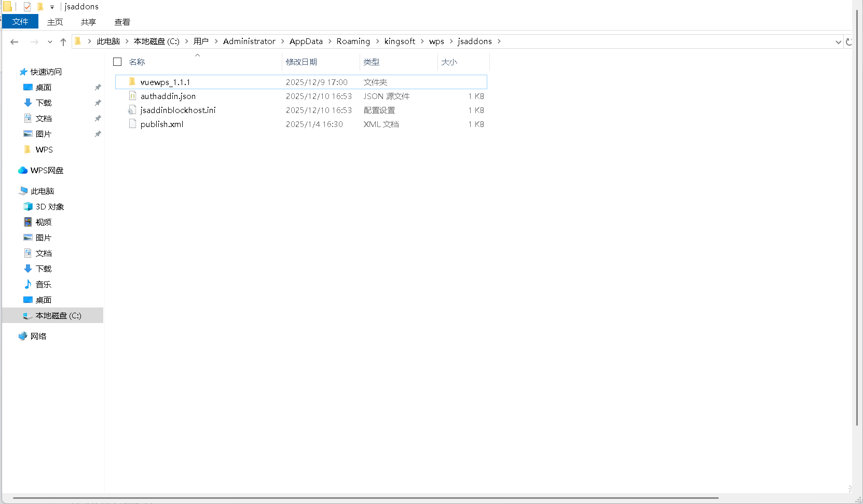
Task: Open the 文件 menu tab
Action: 20,22
